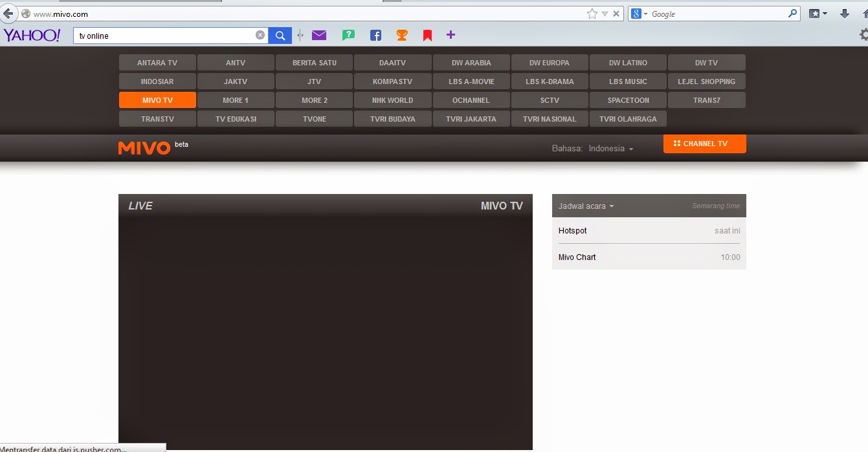Click the purple plus add-button icon
This screenshot has height=452, width=868.
coord(451,35)
